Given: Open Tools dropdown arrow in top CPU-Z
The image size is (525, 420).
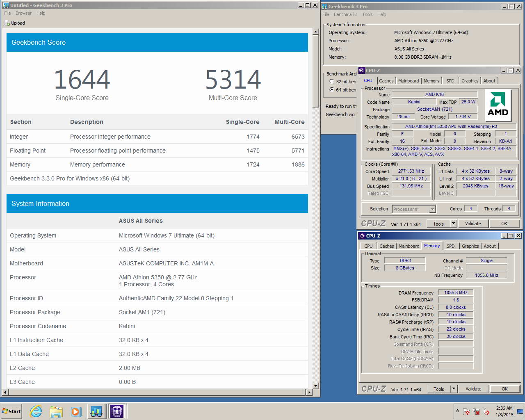Looking at the screenshot, I should (x=453, y=224).
